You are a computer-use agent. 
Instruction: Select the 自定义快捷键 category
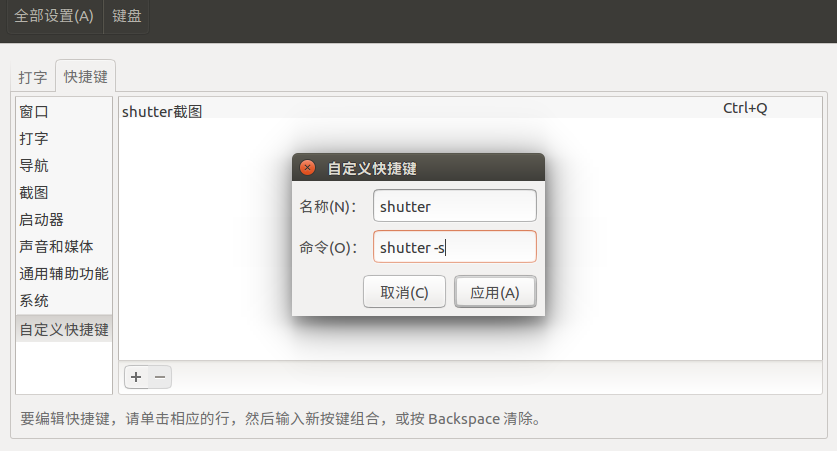click(x=64, y=329)
